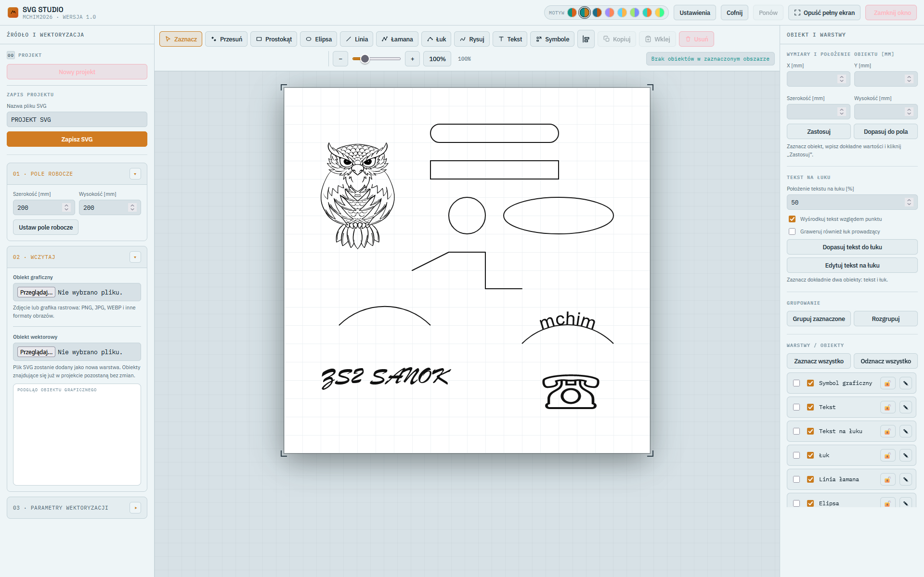Pick the Elipsa ellipse tool
The width and height of the screenshot is (924, 577).
click(318, 39)
